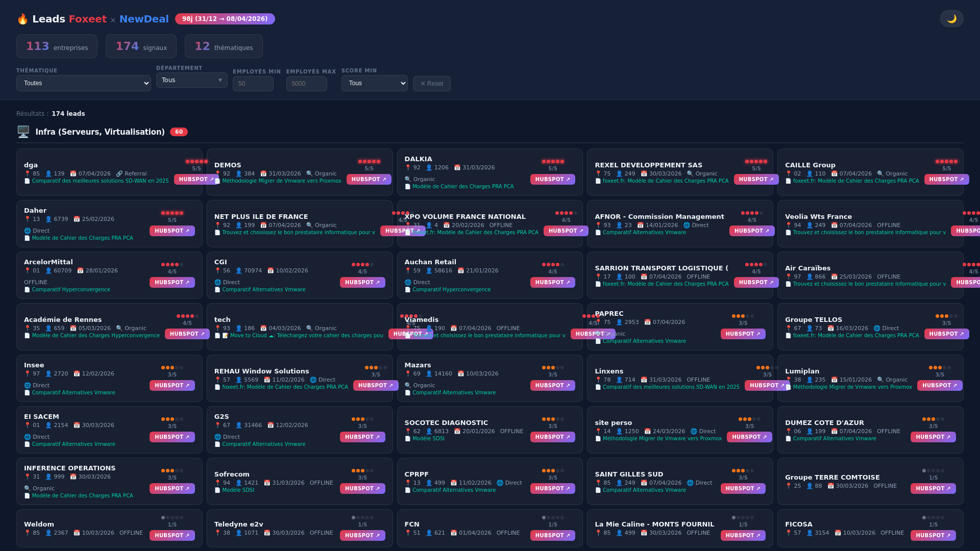Click the location pin on Weldom card
The image size is (980, 551).
tap(28, 533)
